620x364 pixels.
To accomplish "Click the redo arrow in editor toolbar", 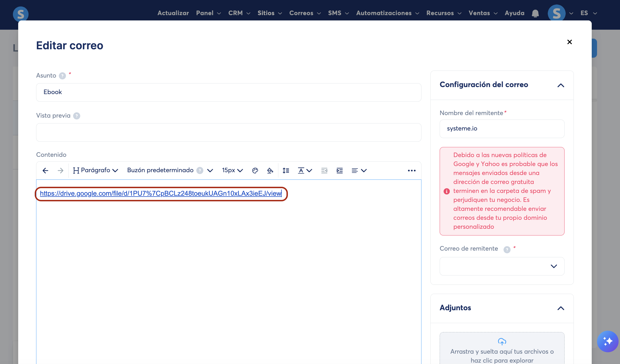I will pos(60,171).
